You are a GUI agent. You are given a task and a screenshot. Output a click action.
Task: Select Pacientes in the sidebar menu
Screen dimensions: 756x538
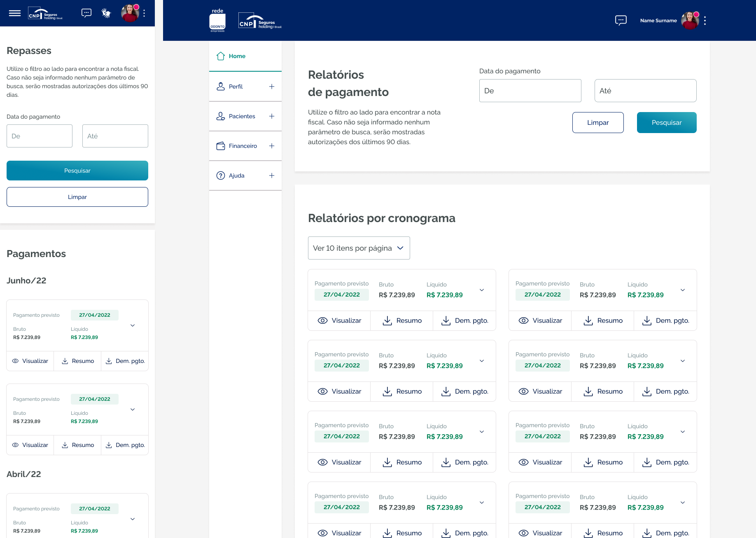coord(242,116)
